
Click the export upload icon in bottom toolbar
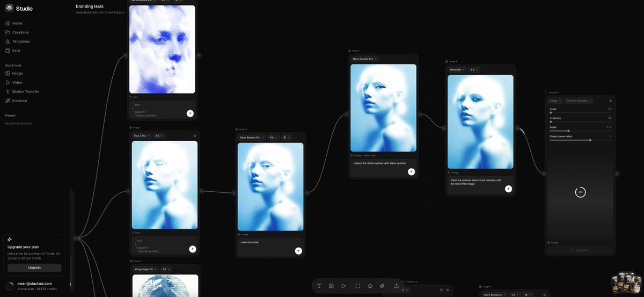pos(397,286)
